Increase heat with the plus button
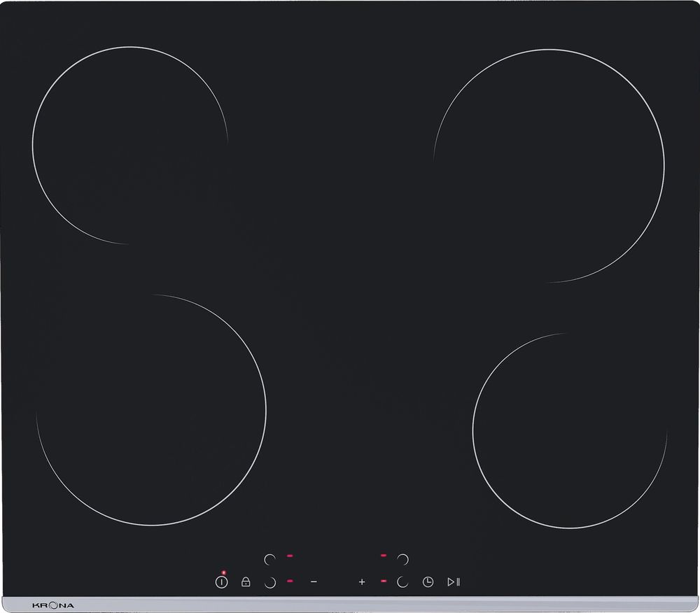The height and width of the screenshot is (613, 700). [362, 582]
